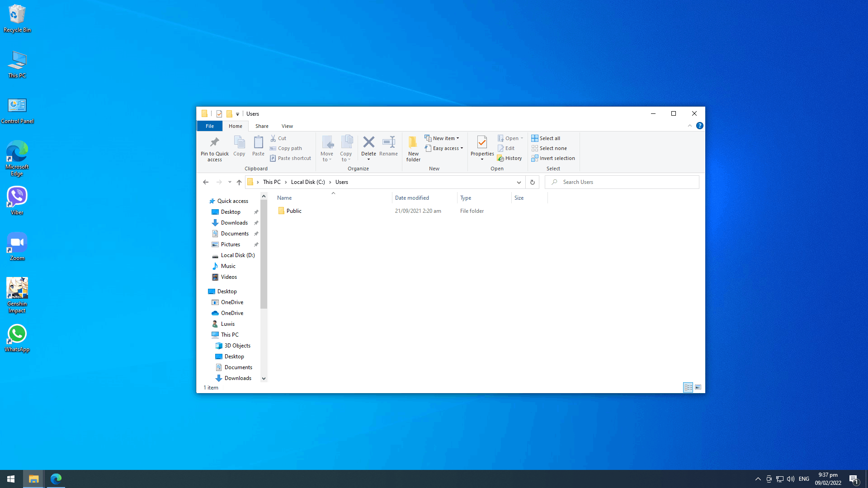The image size is (868, 488).
Task: Click the Properties icon in ribbon
Action: 482,143
